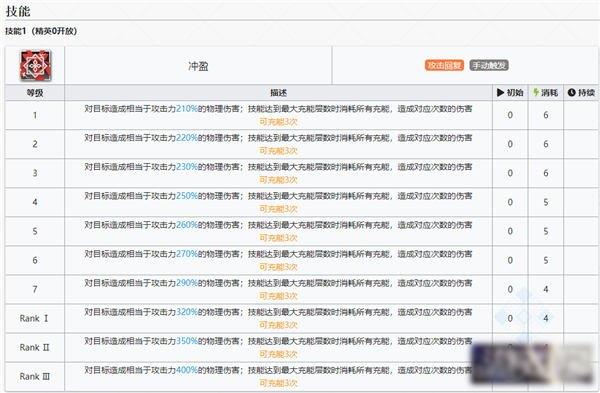Click the 350% value in Rank Ⅱ description
This screenshot has height=393, width=600.
pos(187,341)
